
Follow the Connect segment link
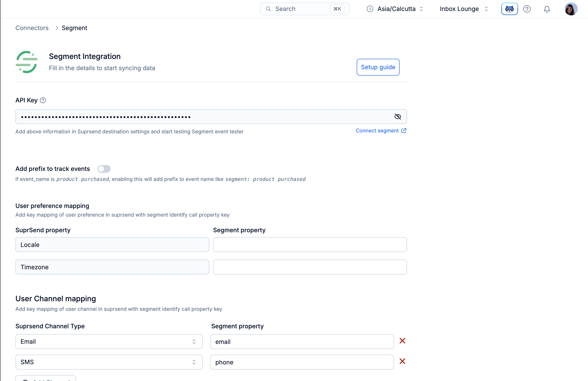[381, 131]
